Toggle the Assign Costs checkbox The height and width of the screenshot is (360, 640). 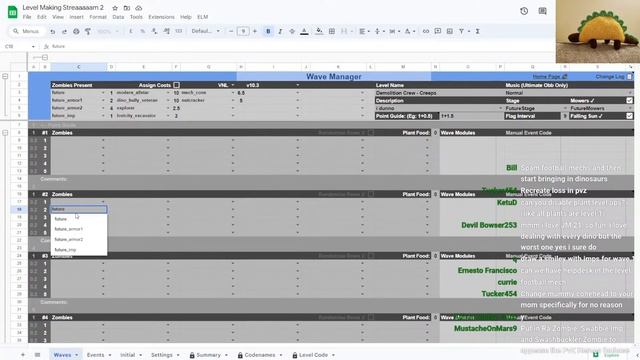[x=176, y=85]
